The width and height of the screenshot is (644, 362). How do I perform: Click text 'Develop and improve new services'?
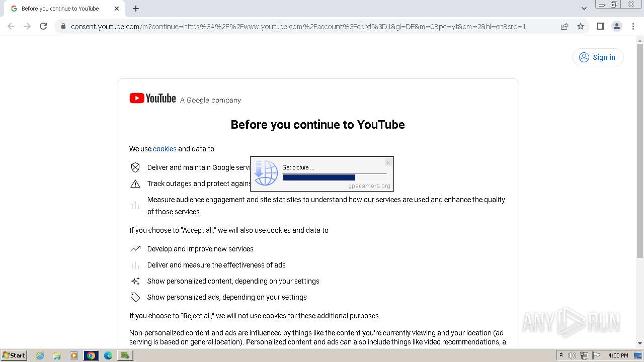pos(200,249)
